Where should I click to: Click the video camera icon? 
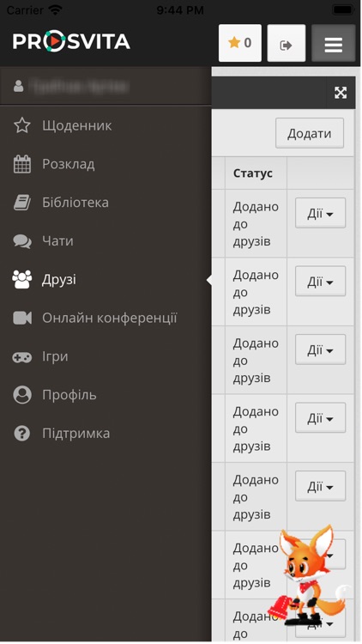(x=22, y=318)
